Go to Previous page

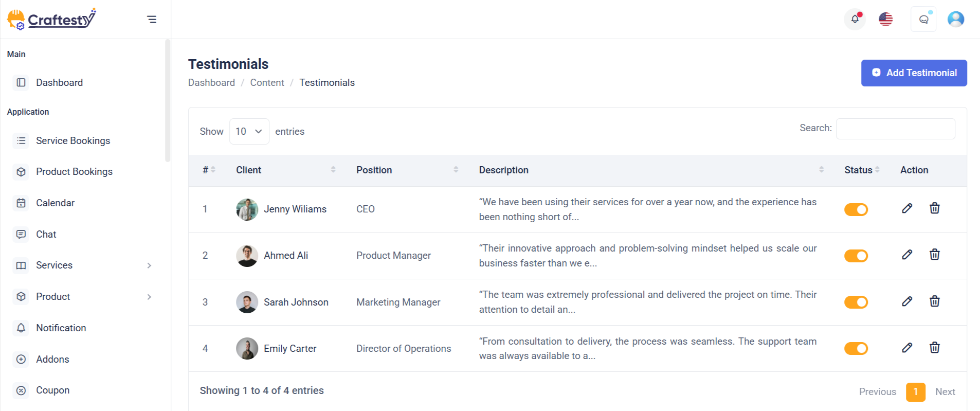click(x=877, y=392)
